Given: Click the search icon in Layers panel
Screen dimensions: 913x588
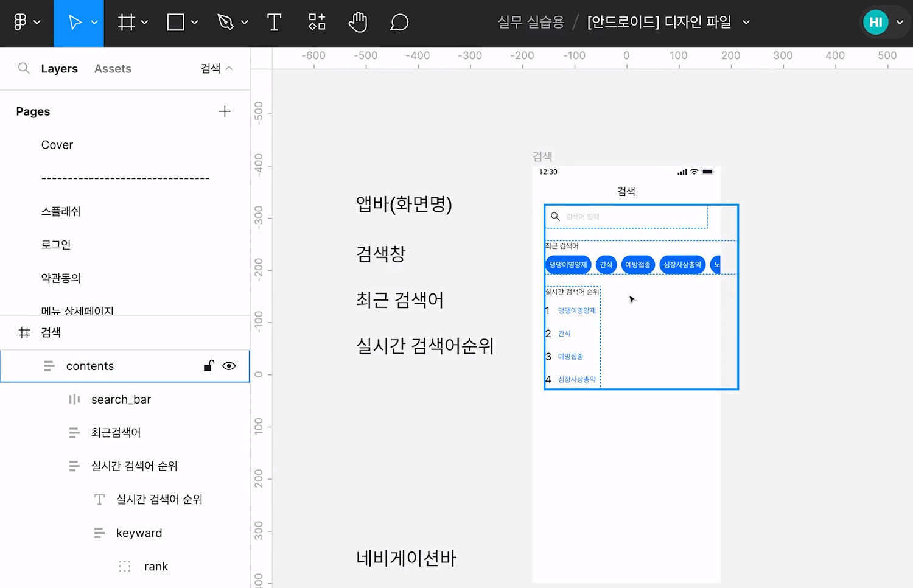Looking at the screenshot, I should (24, 68).
